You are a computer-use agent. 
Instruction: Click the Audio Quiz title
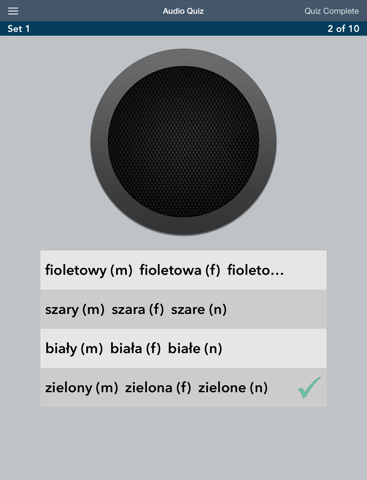[183, 11]
